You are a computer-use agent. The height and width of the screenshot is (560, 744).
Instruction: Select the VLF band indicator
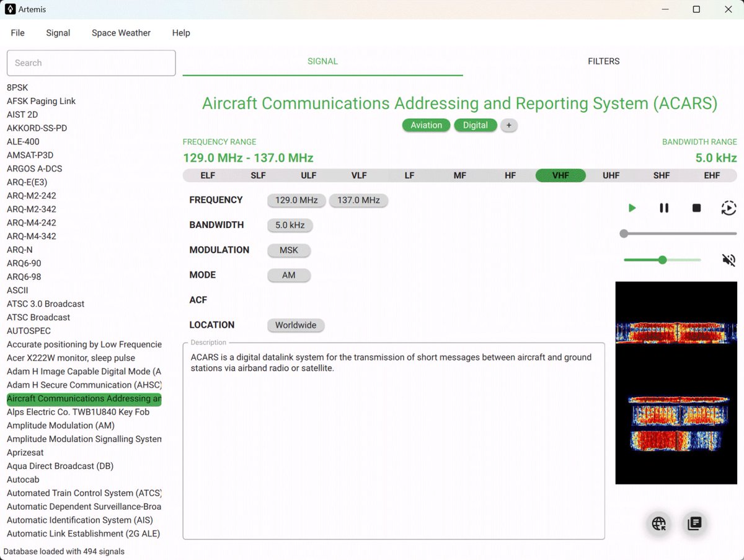click(359, 175)
